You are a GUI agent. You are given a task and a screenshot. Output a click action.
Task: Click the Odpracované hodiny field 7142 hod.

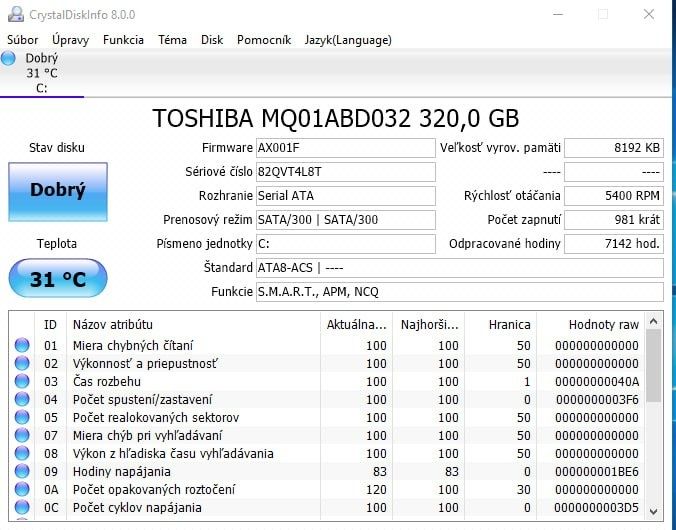point(614,244)
